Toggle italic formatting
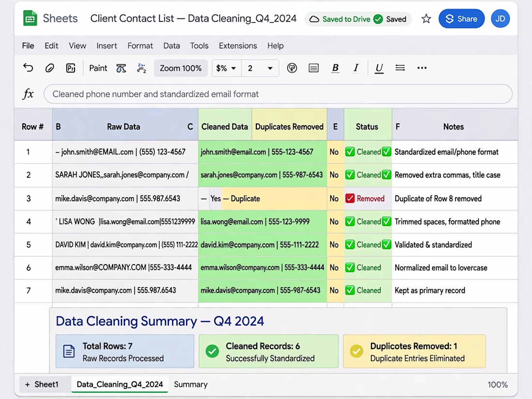 [x=356, y=68]
